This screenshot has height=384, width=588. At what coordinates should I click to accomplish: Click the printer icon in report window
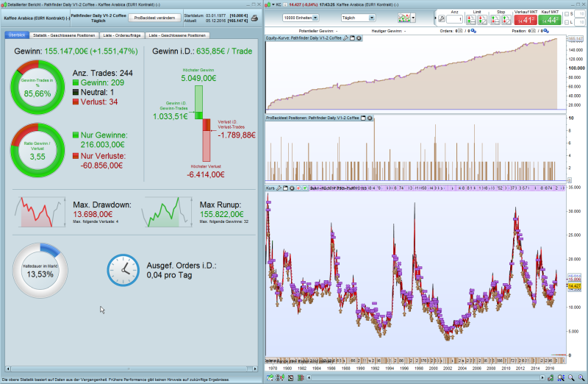254,18
